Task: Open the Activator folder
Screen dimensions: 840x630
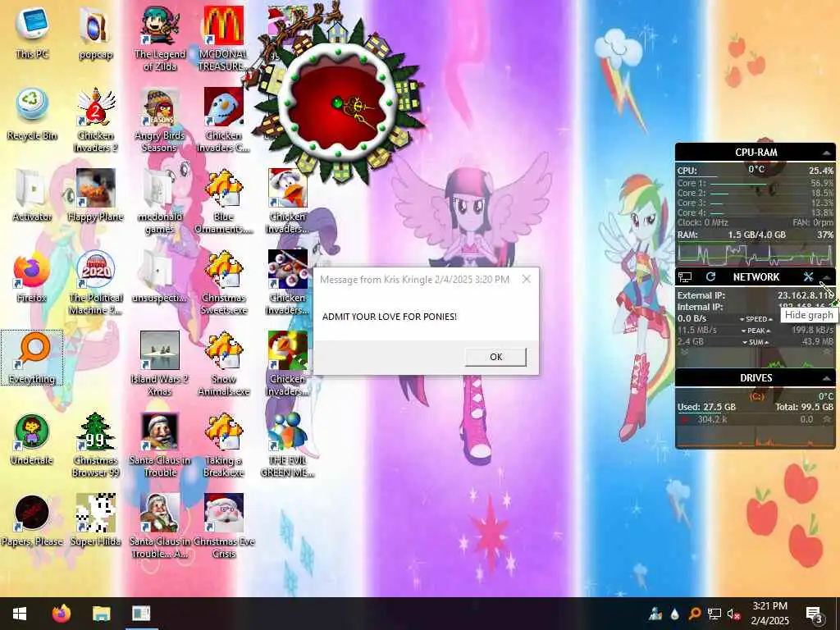Action: [x=32, y=195]
